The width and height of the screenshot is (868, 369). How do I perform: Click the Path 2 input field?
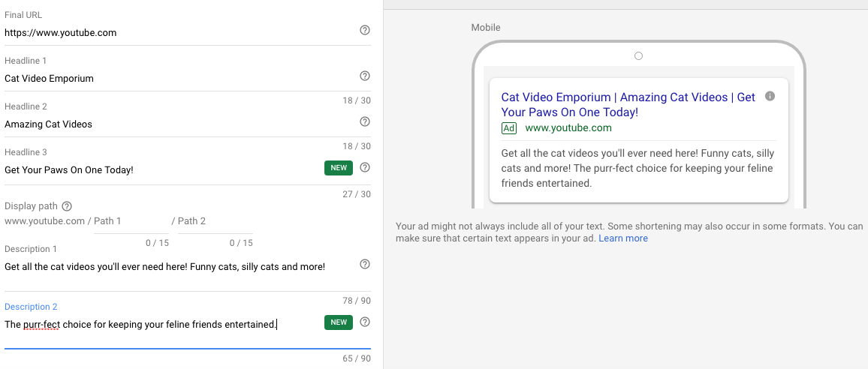pos(215,221)
